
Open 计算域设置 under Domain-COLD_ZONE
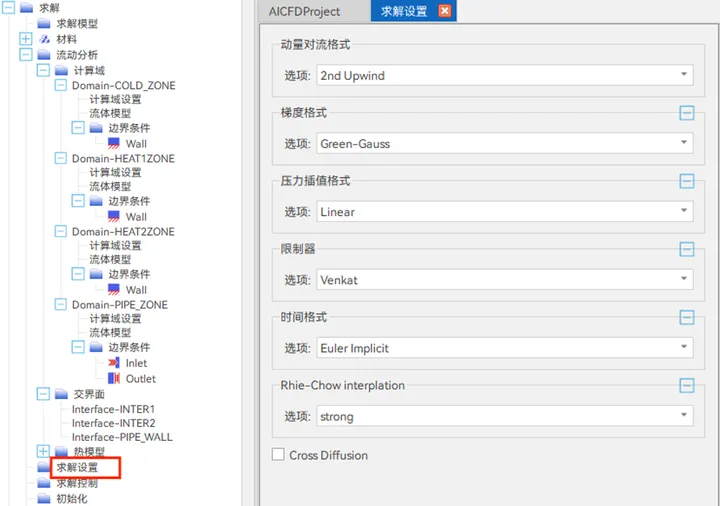coord(115,99)
